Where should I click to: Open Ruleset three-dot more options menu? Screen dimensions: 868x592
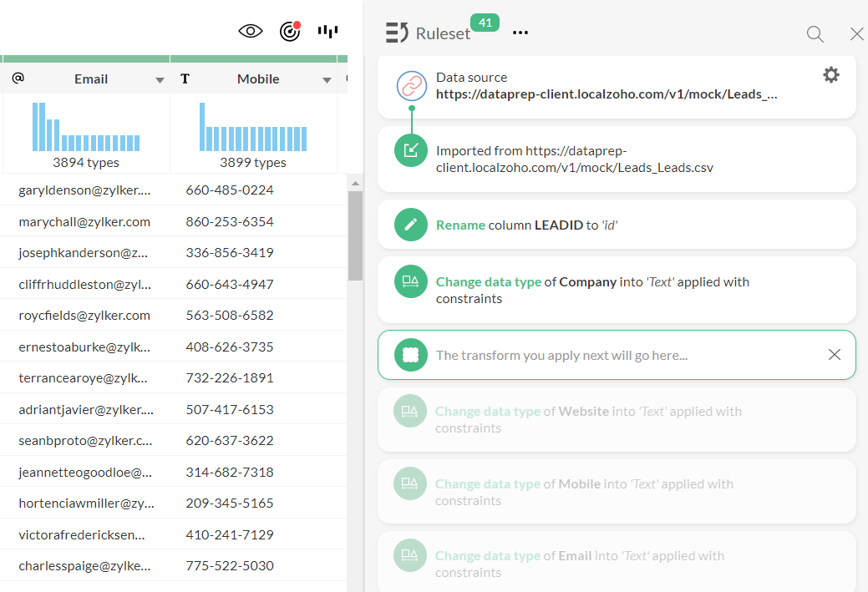520,33
